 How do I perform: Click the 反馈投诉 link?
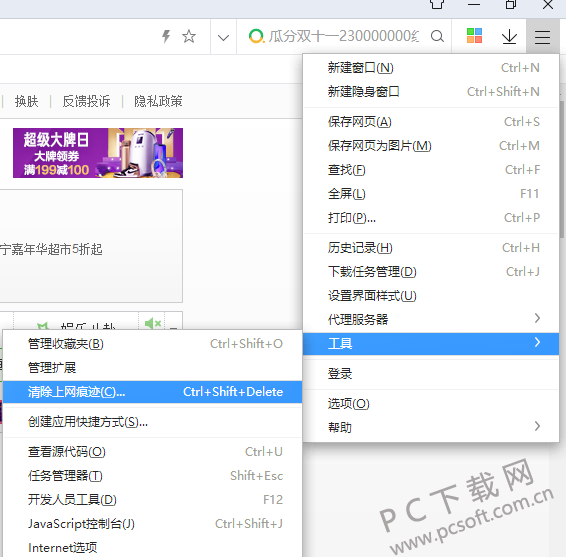tap(86, 101)
